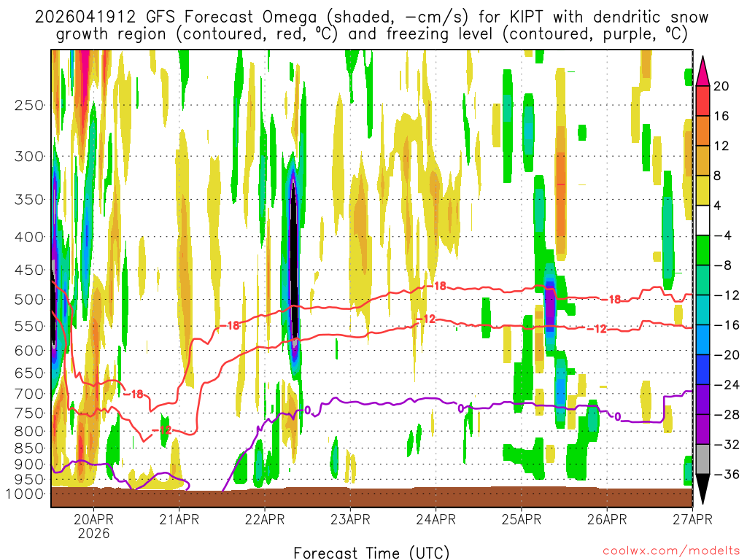Click the 300 pressure level label
The height and width of the screenshot is (560, 747).
tap(29, 156)
